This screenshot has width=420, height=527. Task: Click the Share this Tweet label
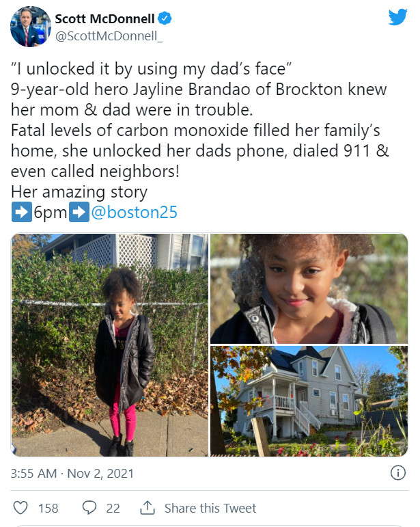click(210, 508)
